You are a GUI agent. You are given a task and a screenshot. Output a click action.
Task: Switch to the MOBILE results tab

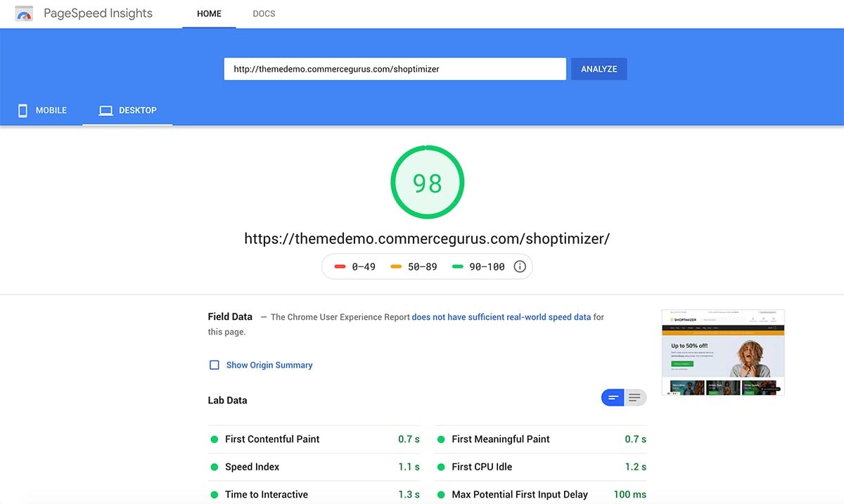[42, 110]
